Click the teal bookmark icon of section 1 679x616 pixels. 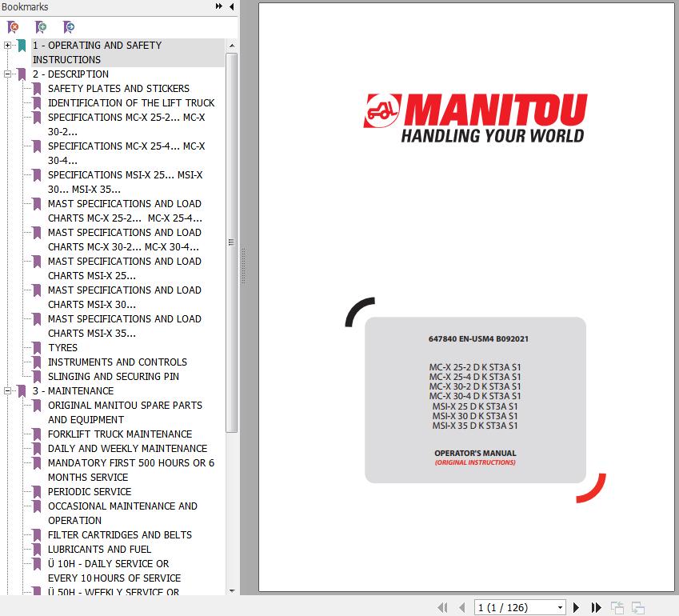22,46
